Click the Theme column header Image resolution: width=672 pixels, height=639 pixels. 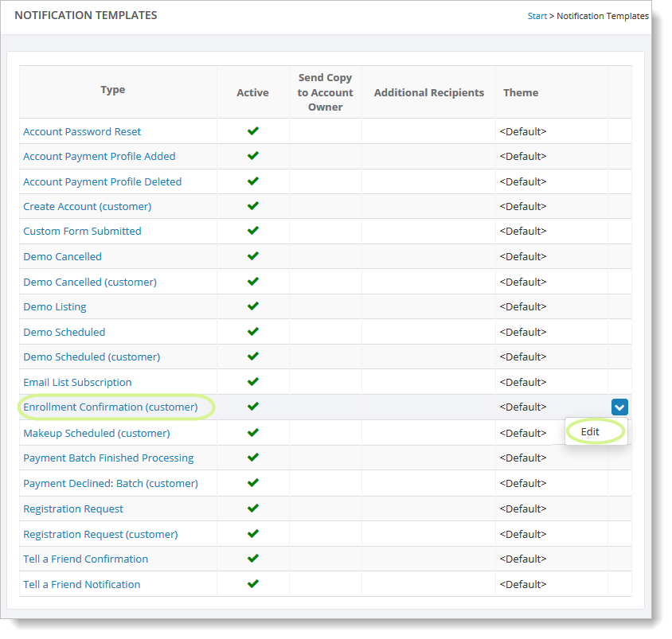tap(521, 92)
